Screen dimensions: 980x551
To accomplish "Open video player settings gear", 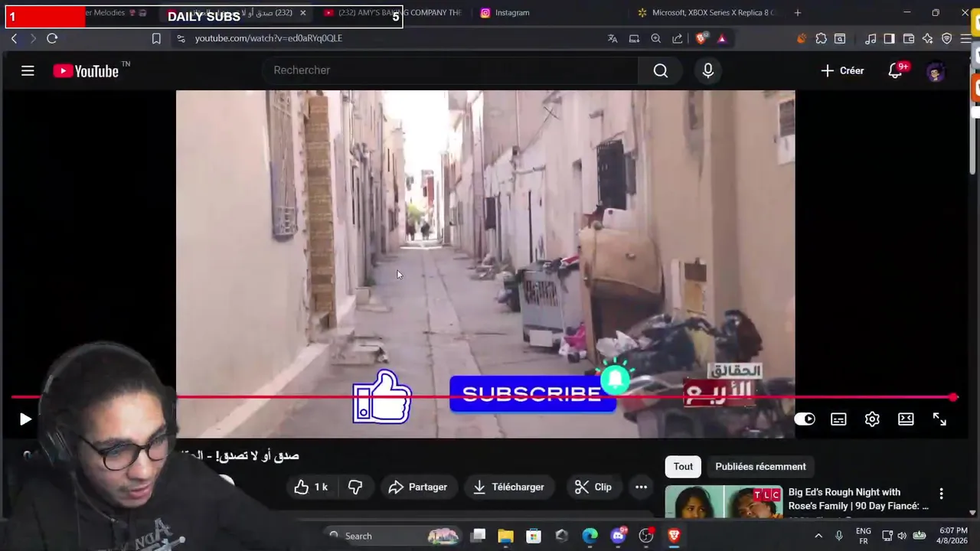I will pyautogui.click(x=872, y=419).
